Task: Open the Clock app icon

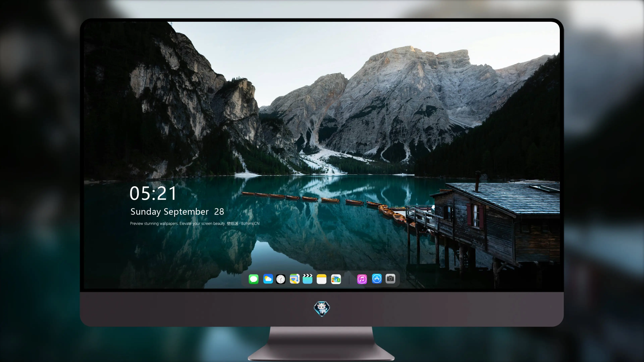Action: tap(281, 279)
